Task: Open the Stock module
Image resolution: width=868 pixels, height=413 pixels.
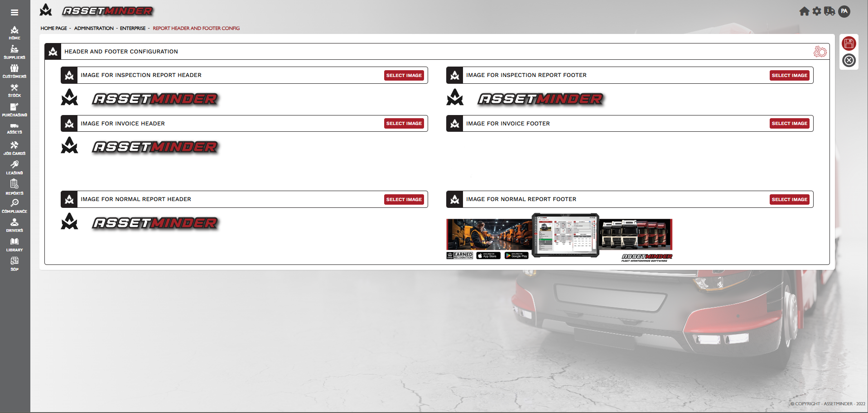Action: [x=14, y=91]
